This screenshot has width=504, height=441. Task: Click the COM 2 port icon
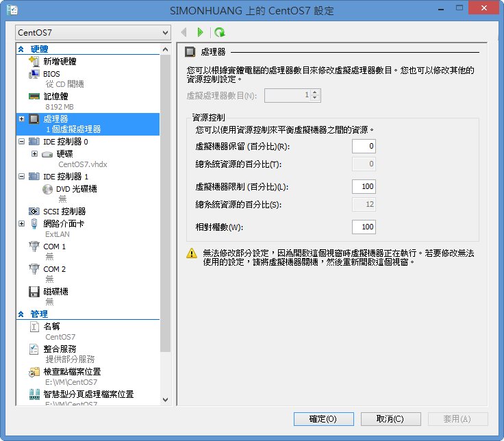point(34,269)
